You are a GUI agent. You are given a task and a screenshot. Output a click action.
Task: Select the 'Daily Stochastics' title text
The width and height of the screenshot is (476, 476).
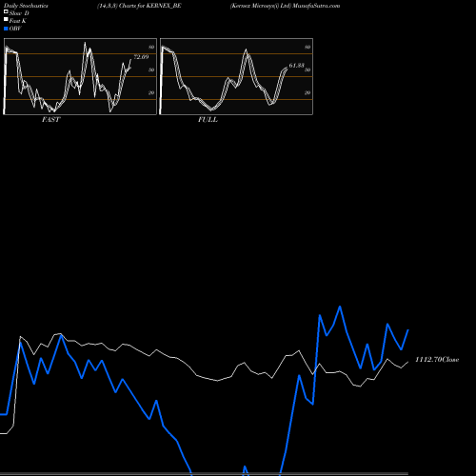click(26, 6)
